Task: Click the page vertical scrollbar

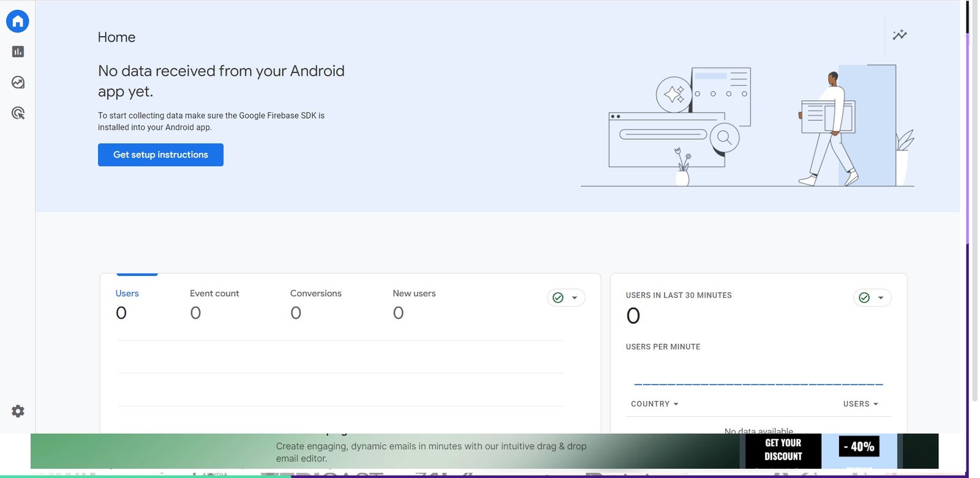Action: tap(974, 202)
